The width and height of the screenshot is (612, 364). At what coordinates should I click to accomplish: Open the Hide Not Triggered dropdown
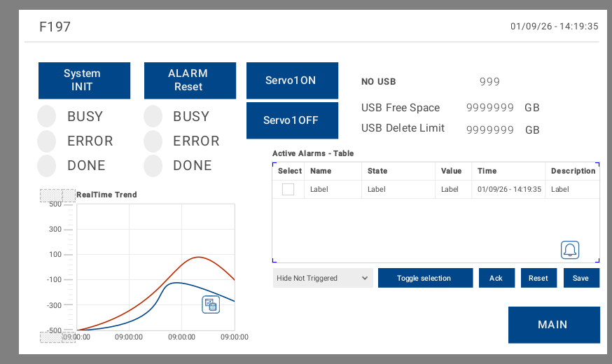click(322, 278)
